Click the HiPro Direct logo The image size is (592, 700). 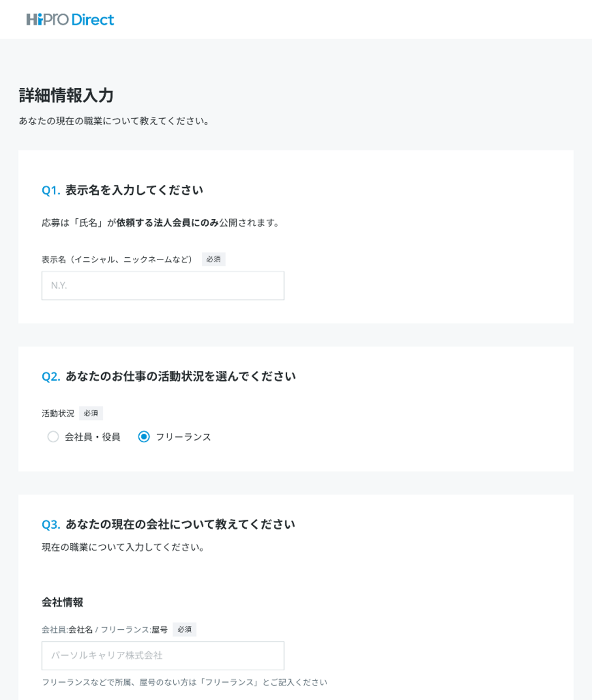(x=70, y=20)
